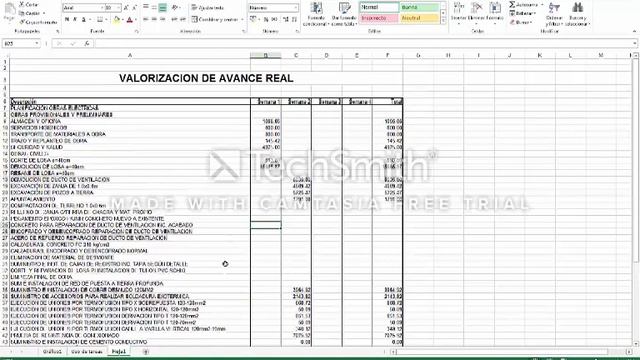This screenshot has height=360, width=640.
Task: Align text to top
Action: [x=146, y=7]
